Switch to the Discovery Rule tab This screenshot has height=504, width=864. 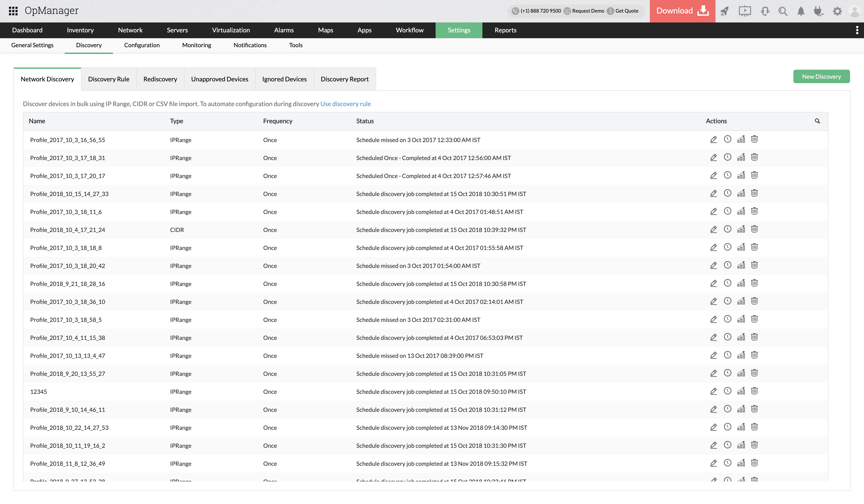109,79
